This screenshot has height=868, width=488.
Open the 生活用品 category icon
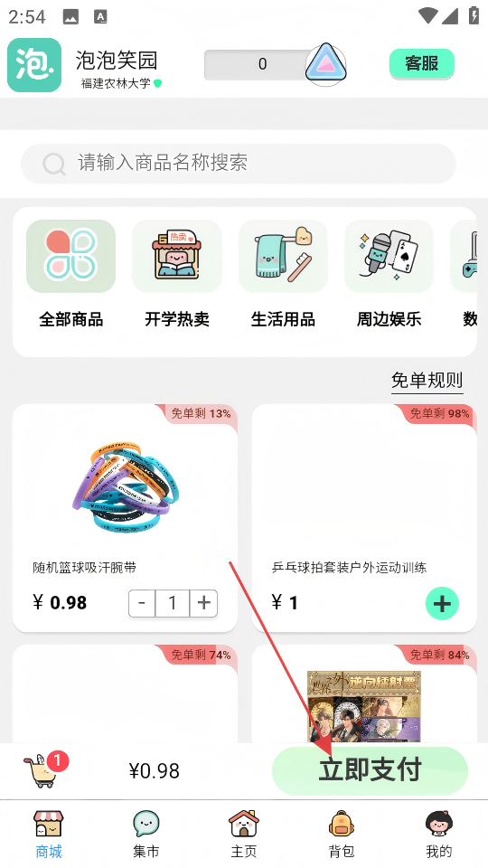[283, 256]
